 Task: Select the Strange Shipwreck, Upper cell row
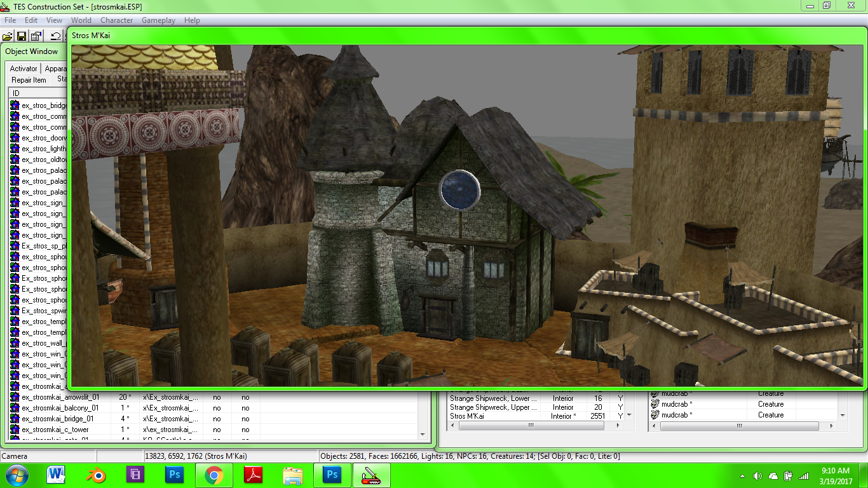(536, 407)
